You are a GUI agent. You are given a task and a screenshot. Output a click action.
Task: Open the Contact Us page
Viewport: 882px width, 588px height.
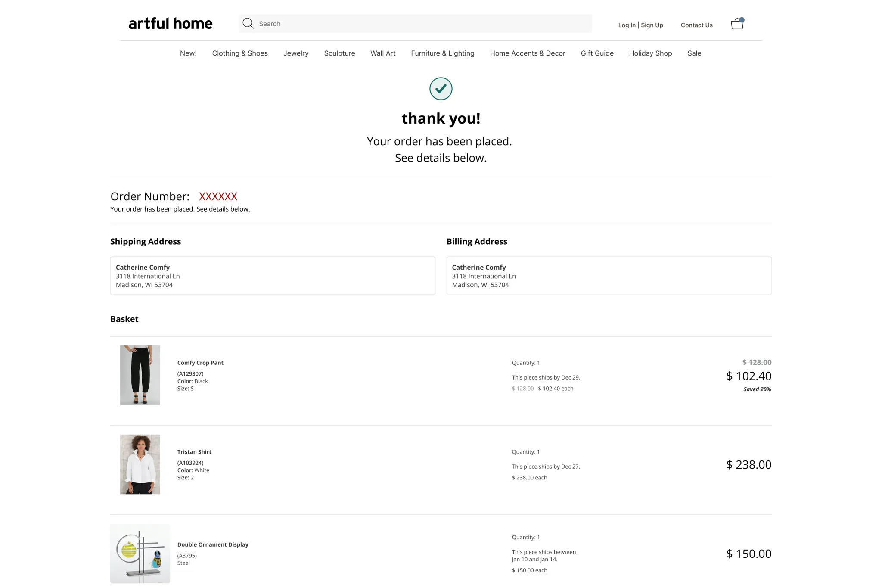pos(696,25)
